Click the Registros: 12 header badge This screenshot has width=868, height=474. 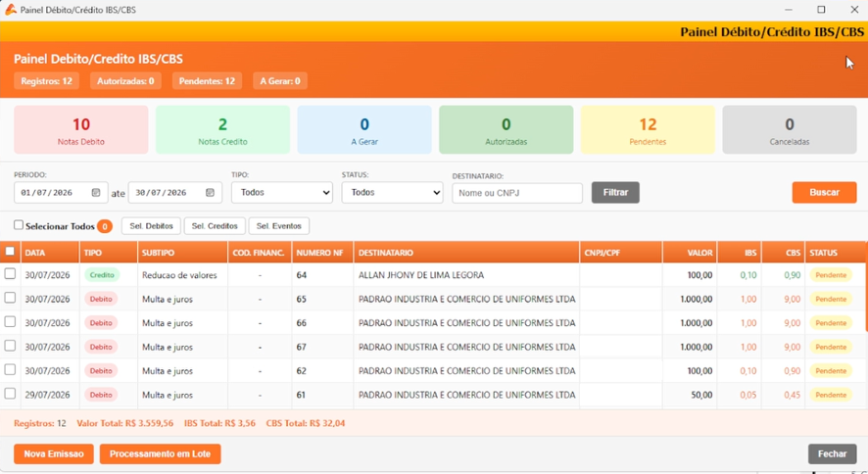[46, 81]
